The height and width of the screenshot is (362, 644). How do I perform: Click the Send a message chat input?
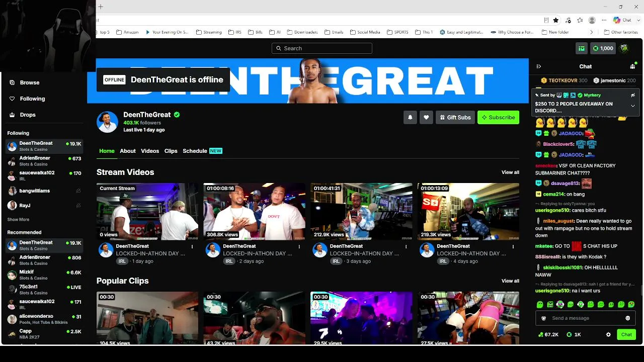pyautogui.click(x=585, y=318)
